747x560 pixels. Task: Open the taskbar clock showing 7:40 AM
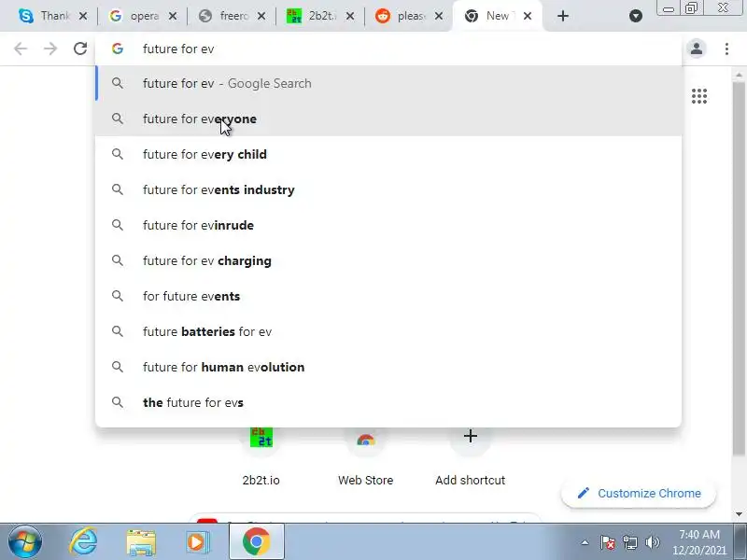(x=698, y=542)
